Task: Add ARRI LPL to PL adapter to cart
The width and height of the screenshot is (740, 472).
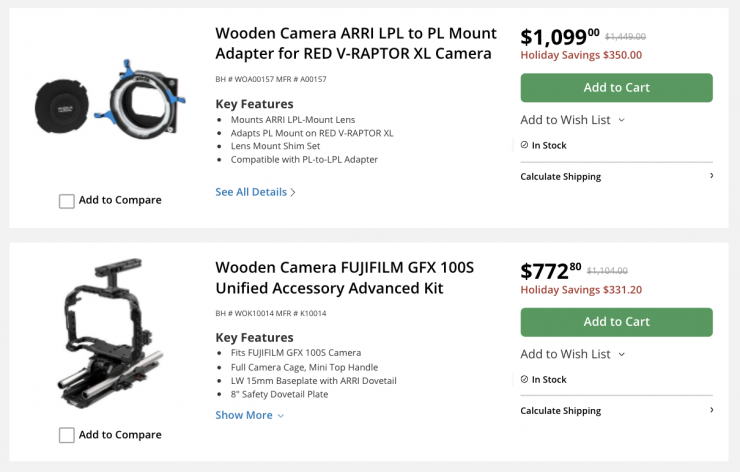Action: (616, 88)
